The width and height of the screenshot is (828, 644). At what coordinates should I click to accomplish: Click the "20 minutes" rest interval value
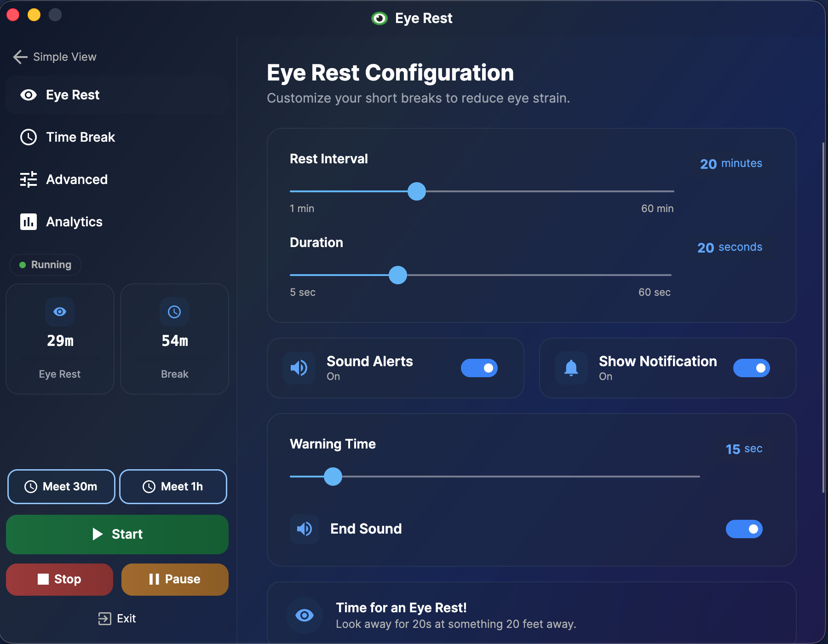coord(731,164)
